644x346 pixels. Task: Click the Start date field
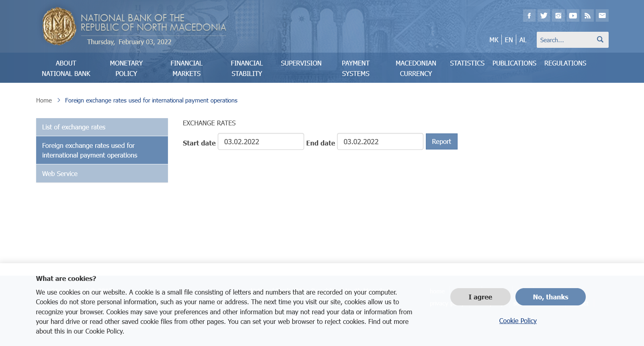[x=261, y=142]
